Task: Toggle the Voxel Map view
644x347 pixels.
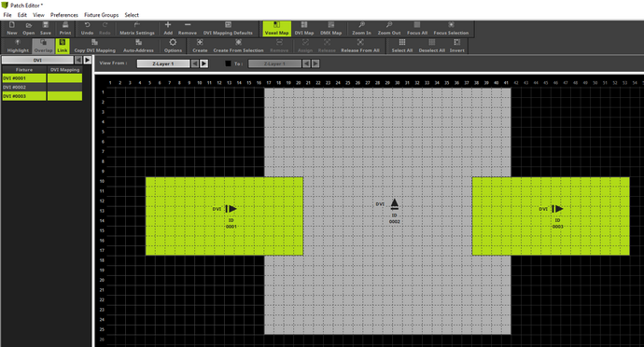Action: tap(276, 29)
